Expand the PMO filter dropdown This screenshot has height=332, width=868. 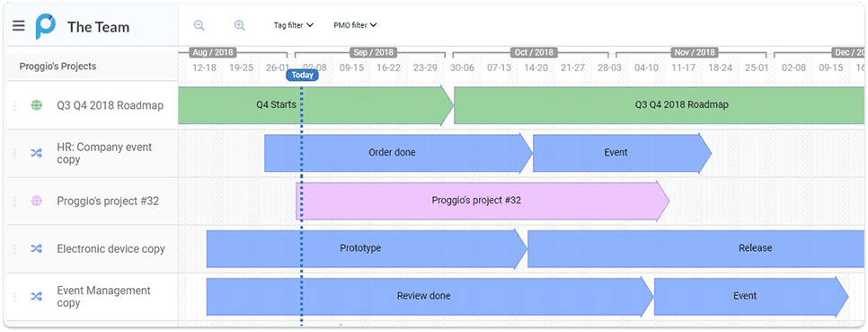pyautogui.click(x=355, y=25)
